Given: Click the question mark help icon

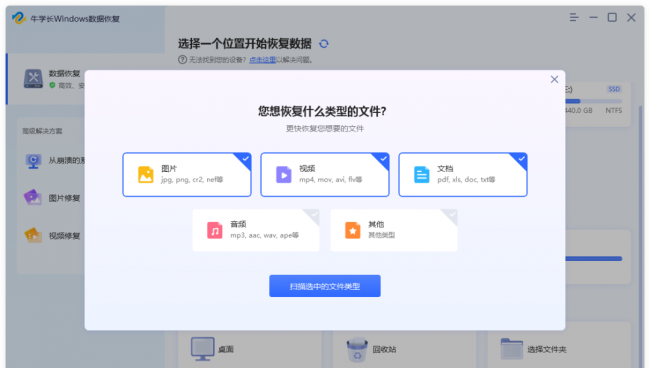Looking at the screenshot, I should click(182, 60).
